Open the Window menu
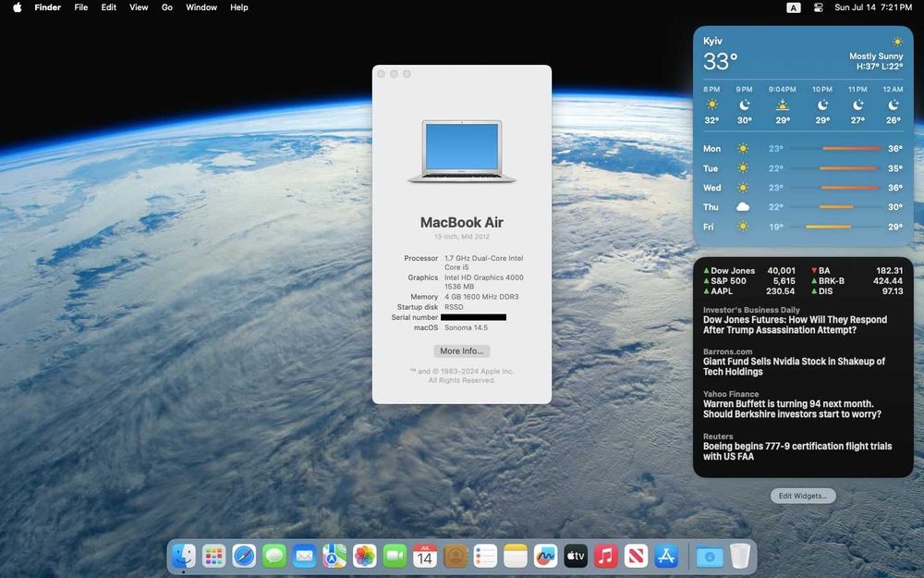The image size is (924, 578). pyautogui.click(x=201, y=7)
